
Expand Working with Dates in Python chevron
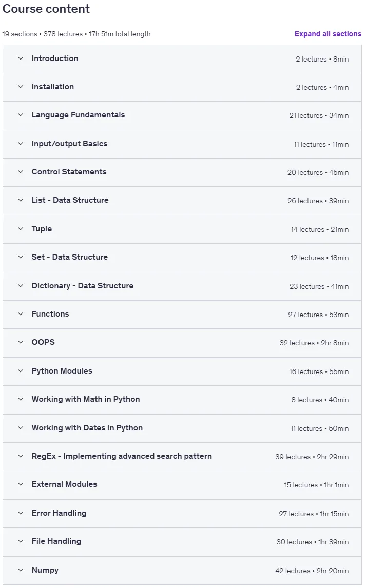pyautogui.click(x=21, y=428)
